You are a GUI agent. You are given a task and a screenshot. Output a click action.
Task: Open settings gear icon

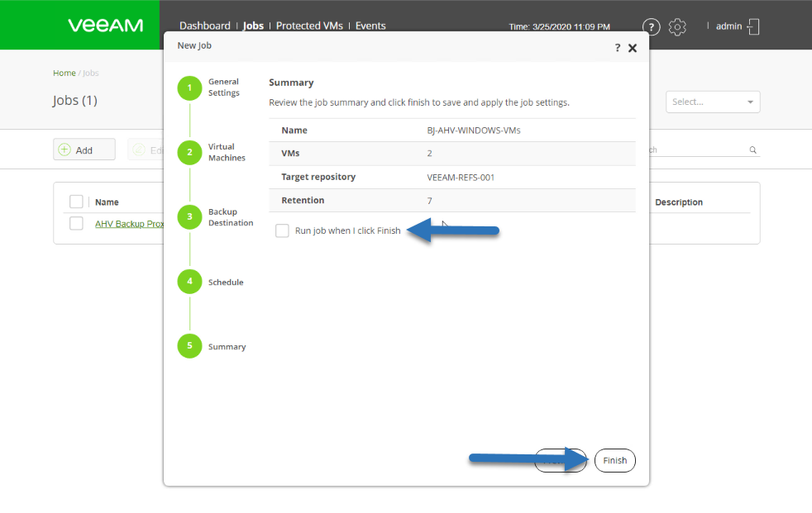(677, 26)
